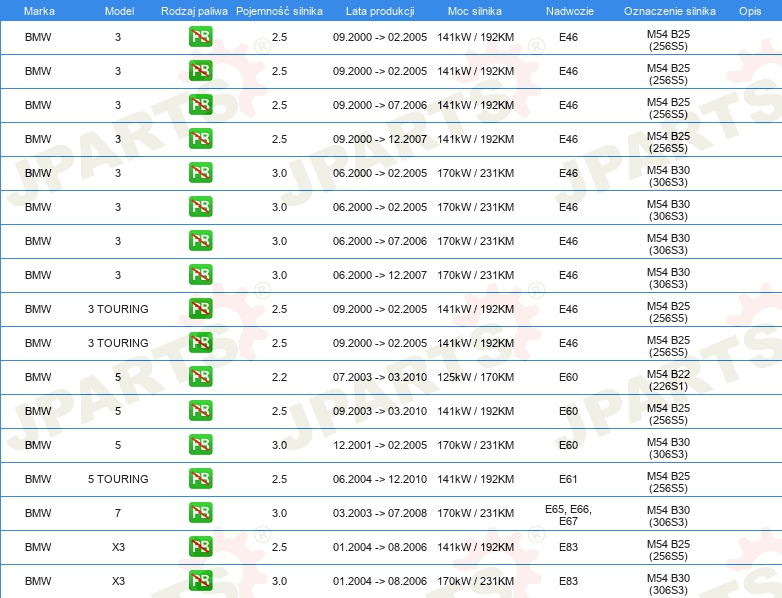Select the M54 B22 (226S1) engine cell
Viewport: 782px width, 598px height.
[668, 380]
